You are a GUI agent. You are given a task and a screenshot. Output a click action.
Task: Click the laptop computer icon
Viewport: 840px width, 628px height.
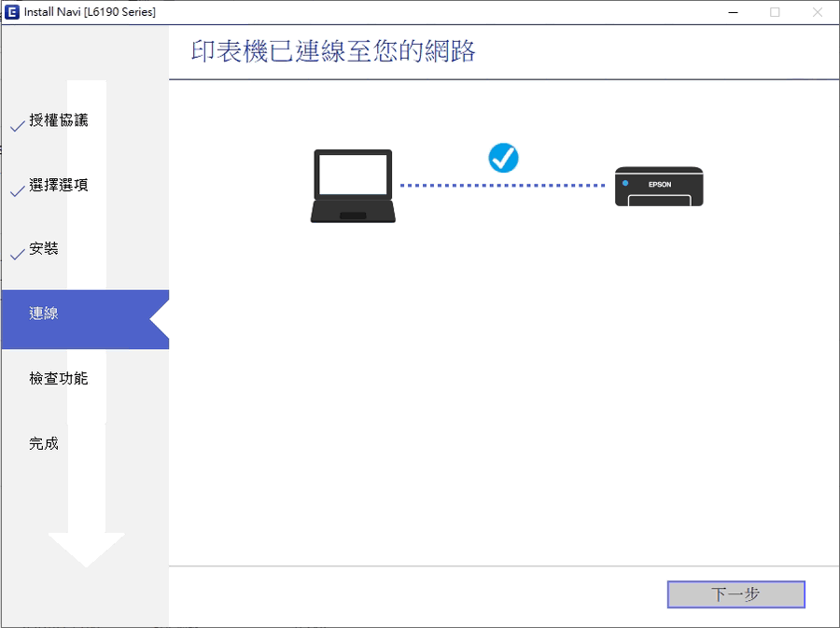(353, 186)
